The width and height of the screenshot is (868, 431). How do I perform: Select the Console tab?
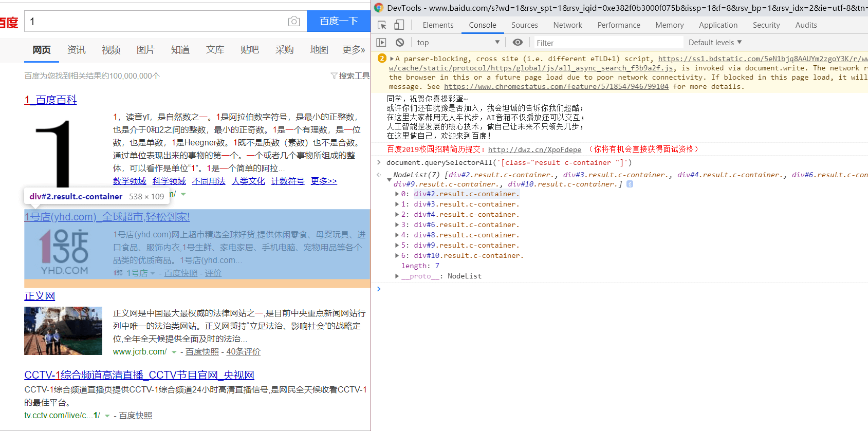[x=483, y=25]
